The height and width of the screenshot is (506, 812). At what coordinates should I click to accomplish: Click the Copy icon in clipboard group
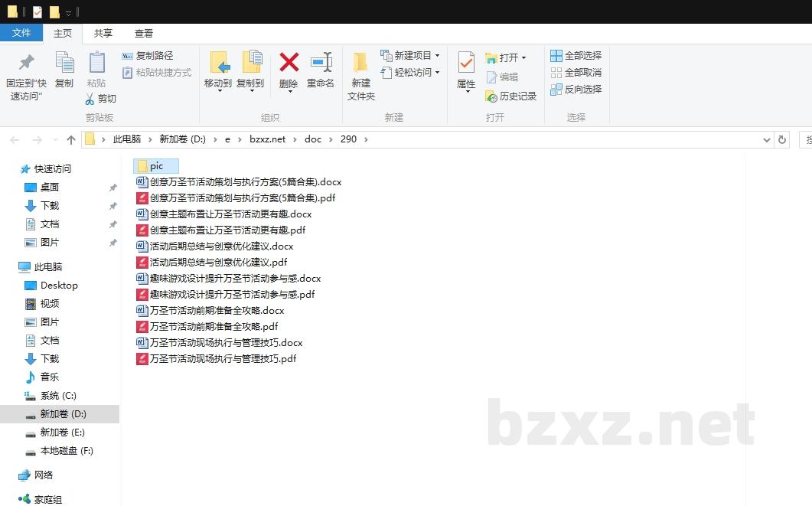click(x=64, y=63)
